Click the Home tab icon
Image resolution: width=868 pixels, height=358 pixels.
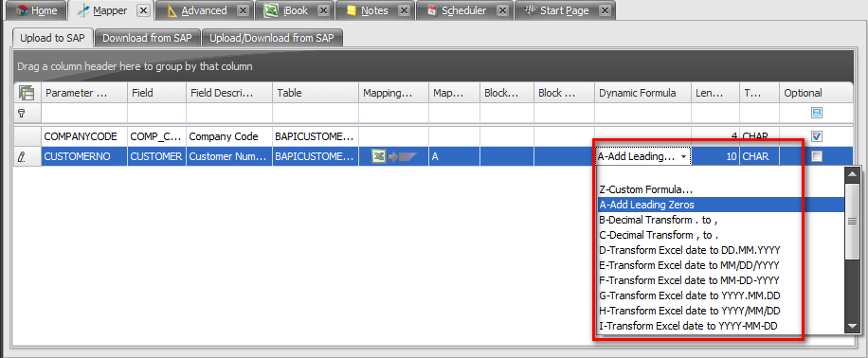coord(22,10)
